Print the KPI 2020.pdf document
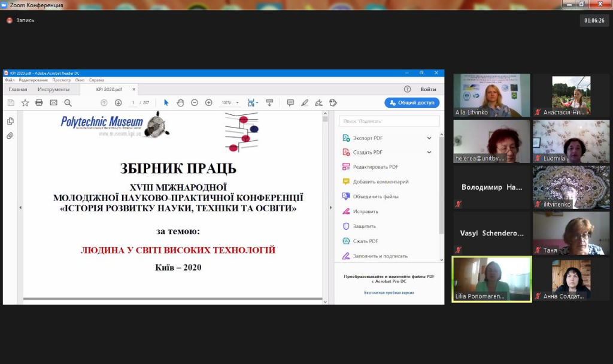This screenshot has height=364, width=613. 39,103
